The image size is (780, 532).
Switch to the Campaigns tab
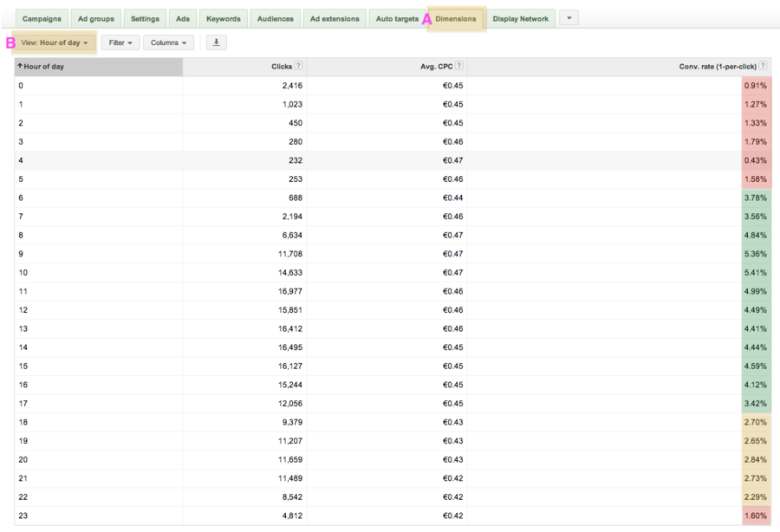[x=42, y=18]
